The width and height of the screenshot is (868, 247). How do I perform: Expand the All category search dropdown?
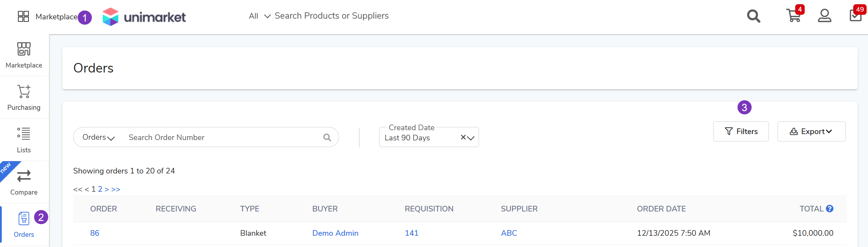tap(260, 16)
